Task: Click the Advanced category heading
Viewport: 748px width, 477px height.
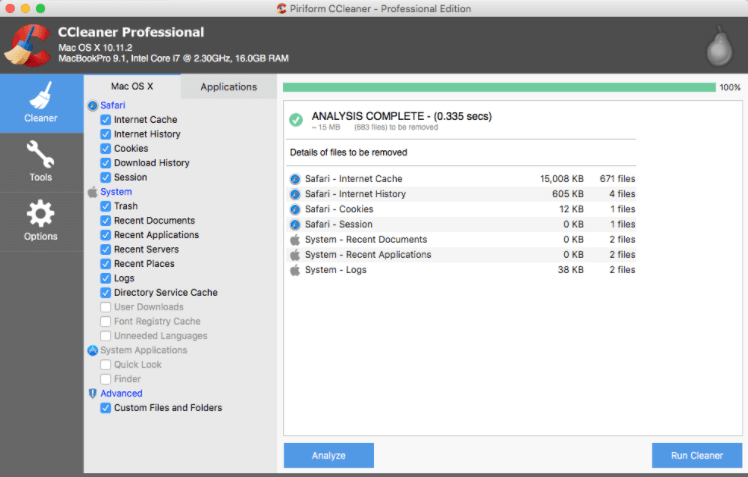Action: tap(121, 394)
